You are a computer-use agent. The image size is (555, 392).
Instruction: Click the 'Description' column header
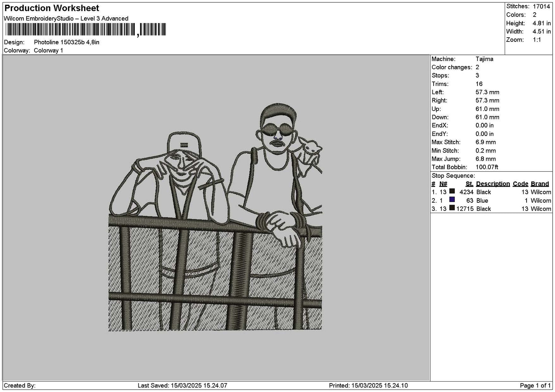(x=493, y=184)
